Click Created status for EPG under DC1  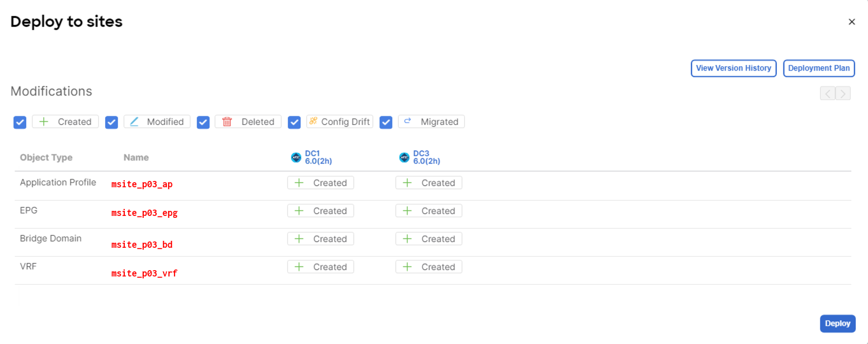tap(320, 211)
